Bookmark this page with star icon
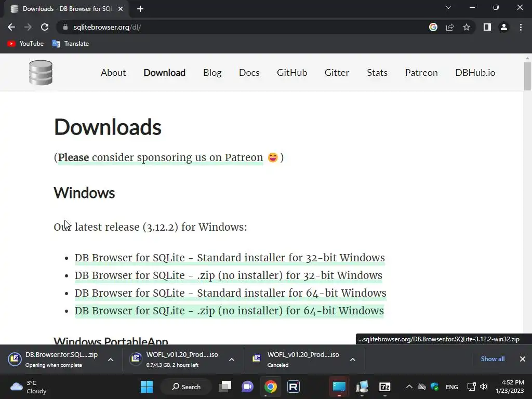The image size is (532, 399). (467, 27)
